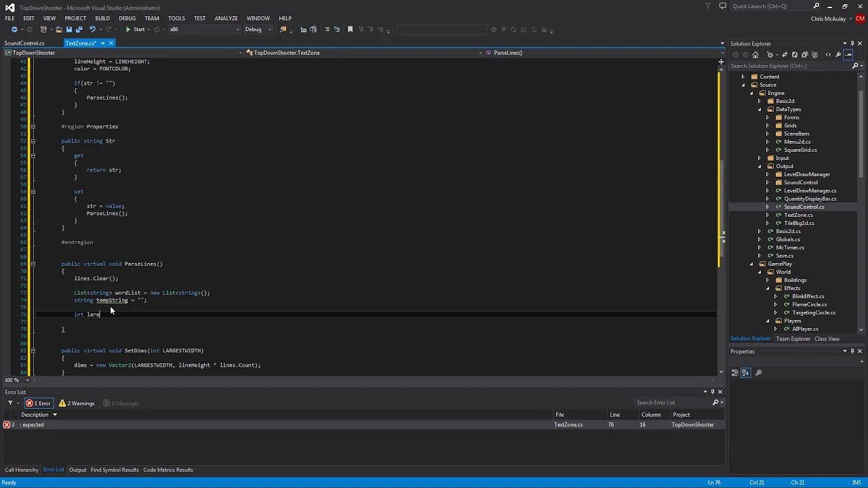Screen dimensions: 868x488
Task: Click the Categorized icon in Properties panel
Action: [x=735, y=373]
